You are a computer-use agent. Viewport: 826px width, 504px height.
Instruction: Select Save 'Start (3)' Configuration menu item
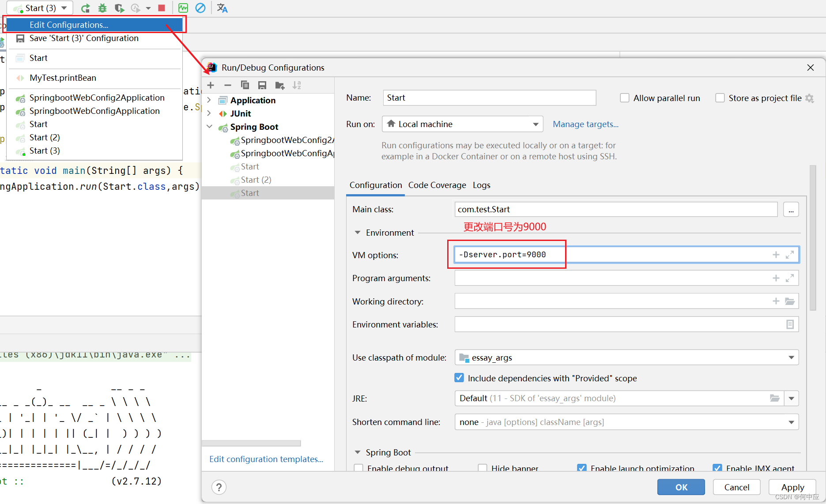94,38
